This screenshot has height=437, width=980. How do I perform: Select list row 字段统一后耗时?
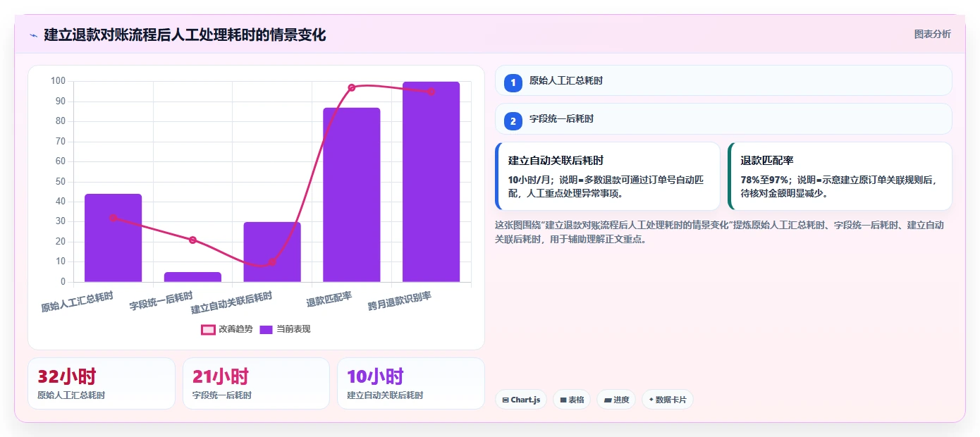click(723, 118)
